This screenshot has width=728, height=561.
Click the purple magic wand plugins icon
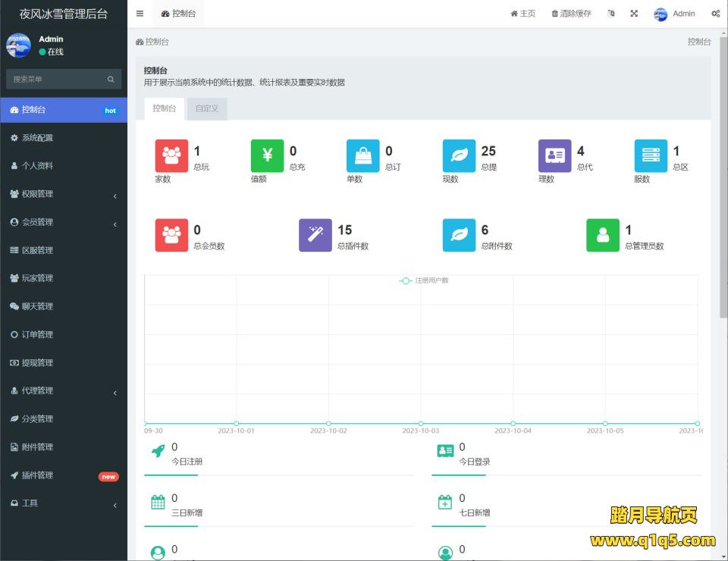(315, 235)
